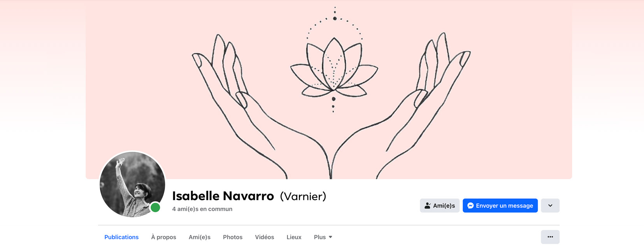644x247 pixels.
Task: Open the three-dots options menu
Action: (550, 237)
